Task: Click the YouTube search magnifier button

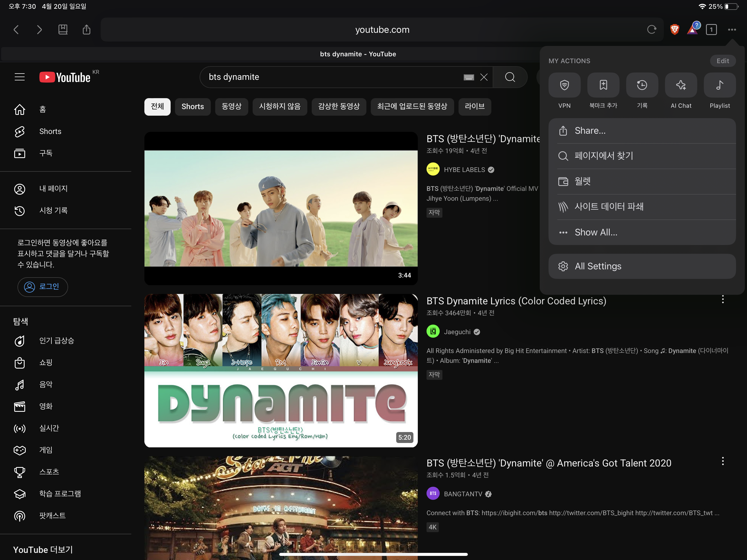Action: 510,77
